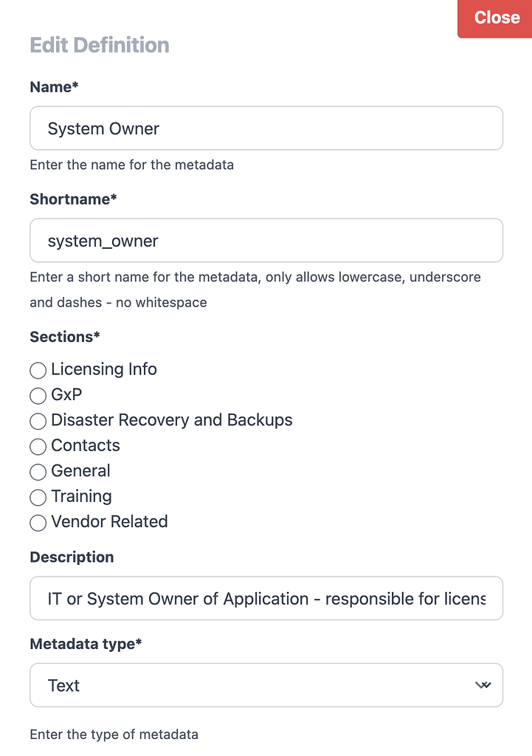The height and width of the screenshot is (756, 532).
Task: Click the chevron beside the Text selector
Action: click(483, 685)
